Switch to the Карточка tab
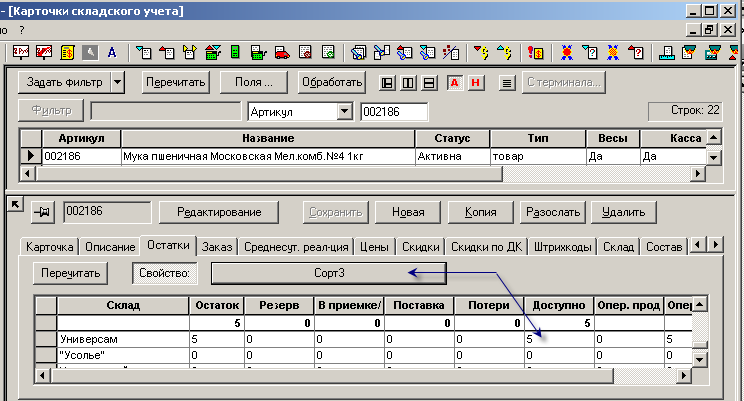Screen dimensions: 744x401 coord(49,247)
